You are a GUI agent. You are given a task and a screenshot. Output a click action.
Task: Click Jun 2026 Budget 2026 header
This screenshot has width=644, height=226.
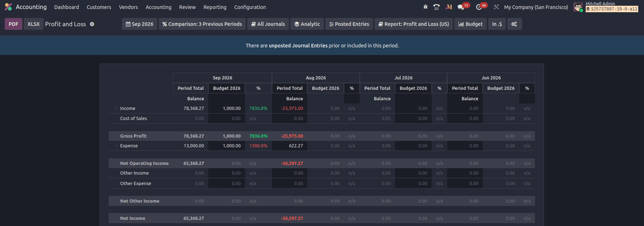point(501,88)
